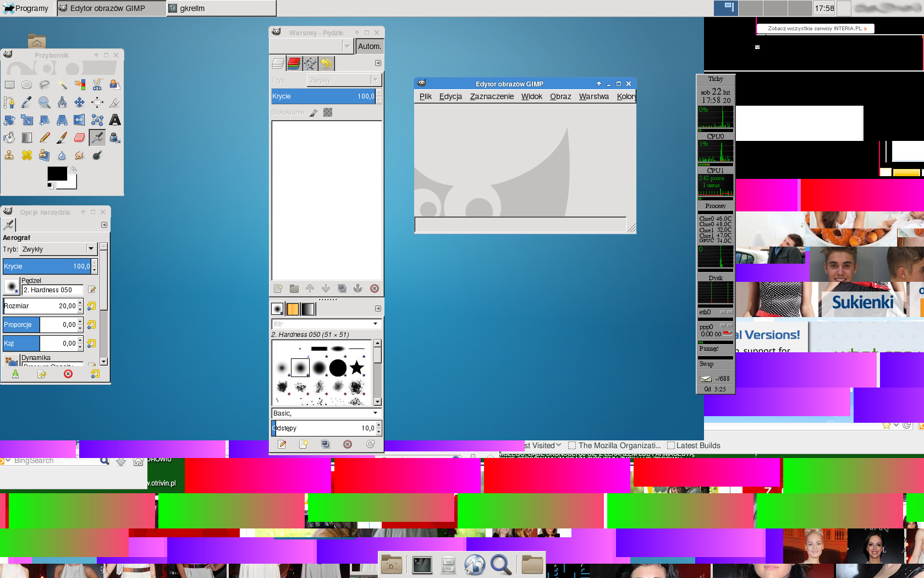Screen dimensions: 924x578
Task: Select the Bucket Fill tool
Action: tap(9, 138)
